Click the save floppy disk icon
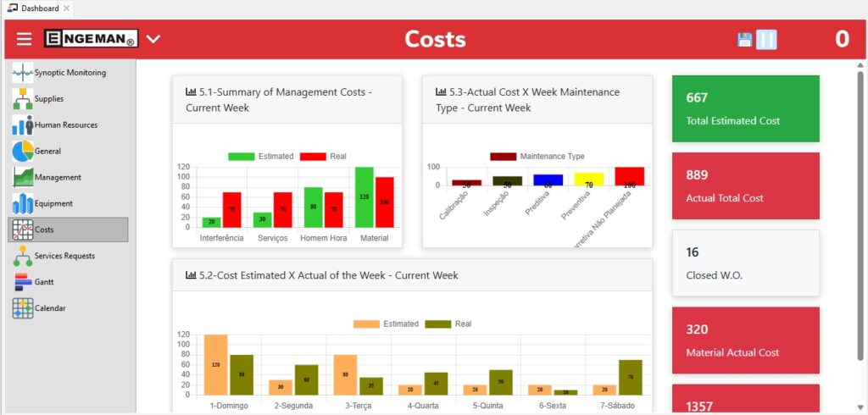The width and height of the screenshot is (868, 415). (x=744, y=40)
